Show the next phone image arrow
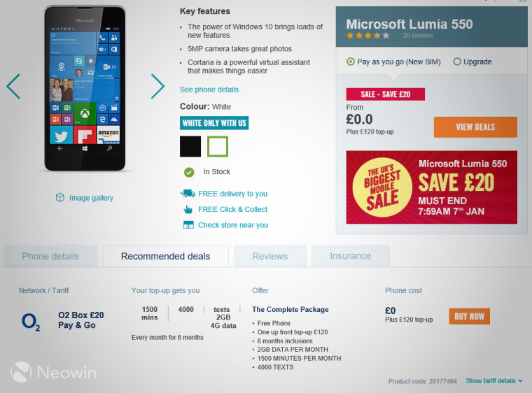This screenshot has width=532, height=393. [157, 86]
